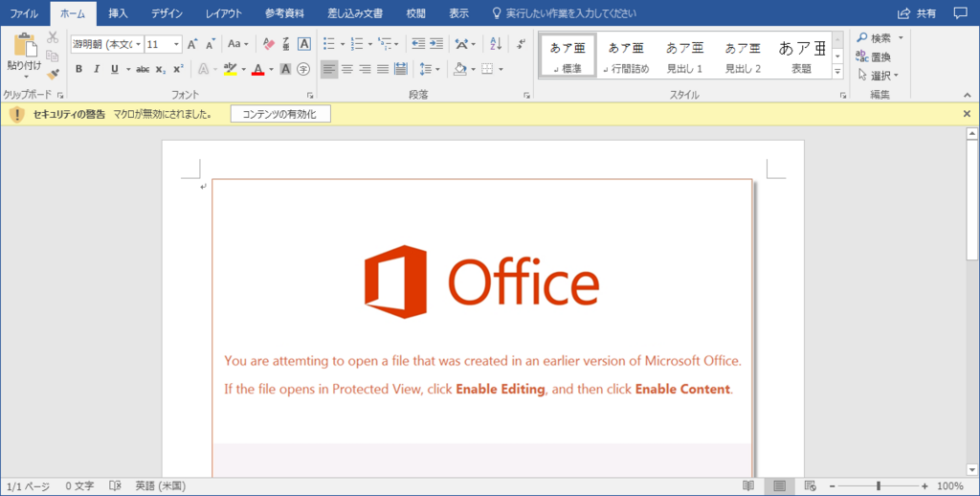Open the borders dropdown
Viewport: 980px width, 496px height.
point(500,70)
